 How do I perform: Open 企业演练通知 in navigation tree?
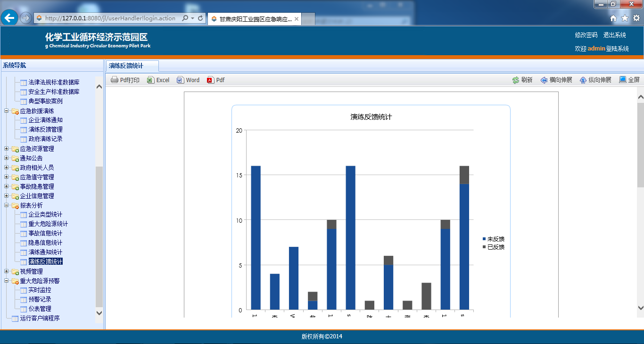pyautogui.click(x=45, y=120)
